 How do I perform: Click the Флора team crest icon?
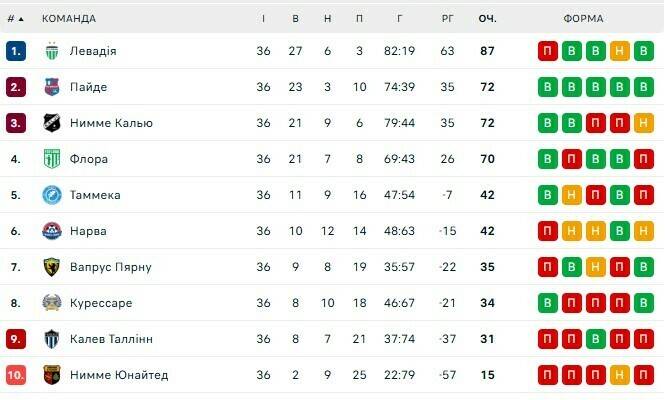pos(53,159)
